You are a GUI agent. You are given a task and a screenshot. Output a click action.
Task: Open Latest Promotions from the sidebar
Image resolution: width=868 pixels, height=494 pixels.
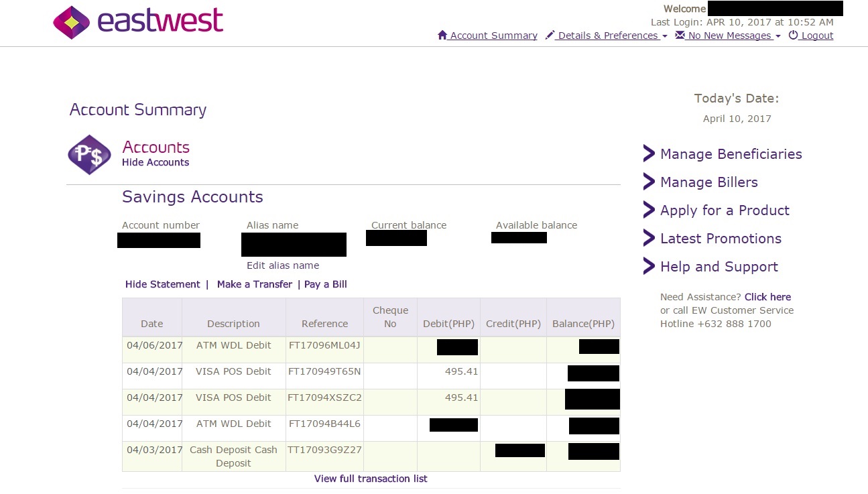[x=721, y=238]
